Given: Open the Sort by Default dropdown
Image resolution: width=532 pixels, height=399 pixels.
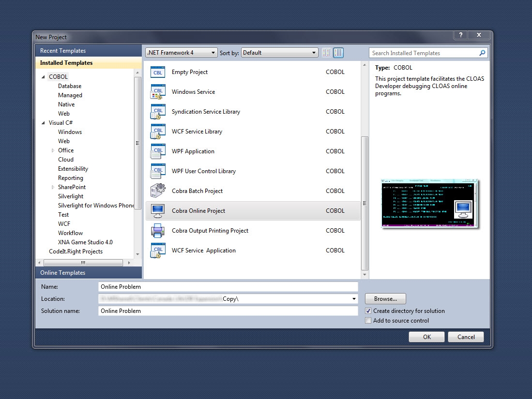Looking at the screenshot, I should coord(280,53).
